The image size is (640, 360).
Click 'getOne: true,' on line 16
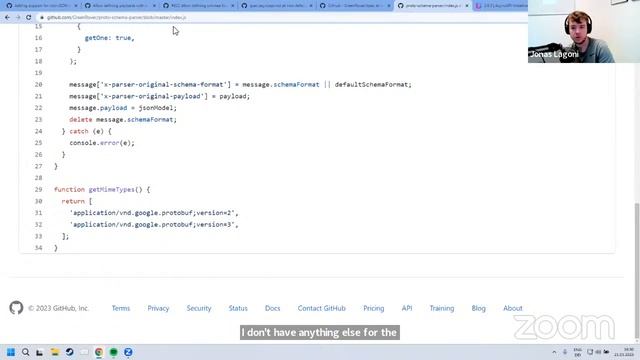tap(109, 38)
